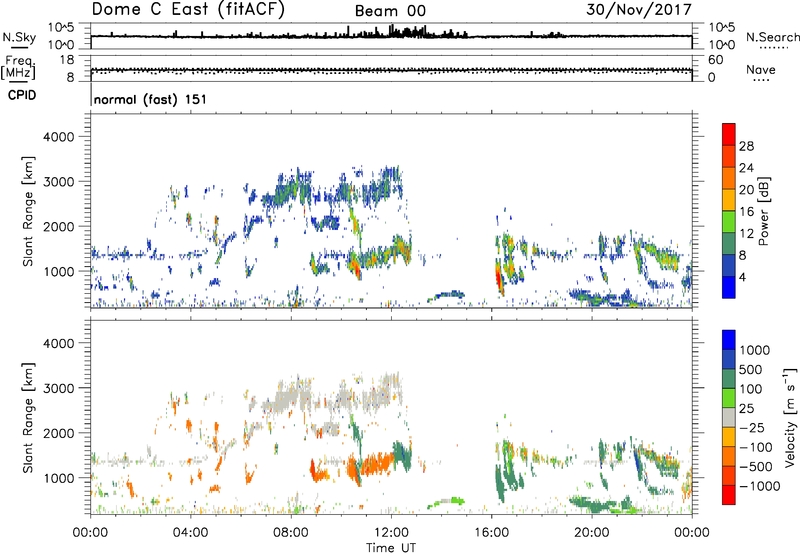Click the '2000' tick of velocity panel
The image size is (800, 554).
click(59, 433)
